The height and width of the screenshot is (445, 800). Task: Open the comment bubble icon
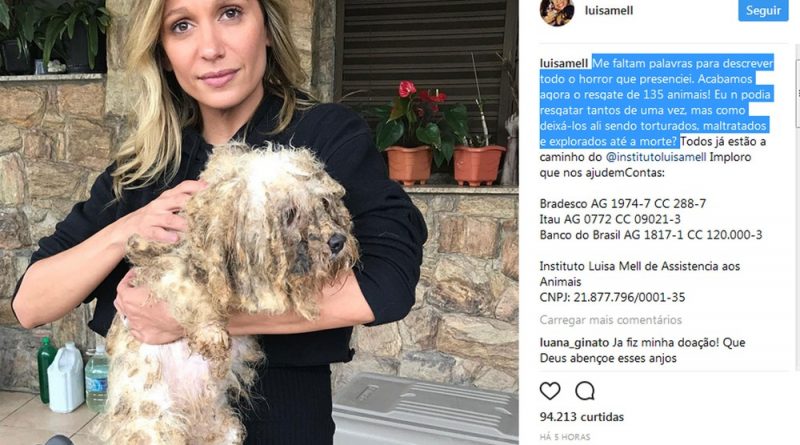[x=585, y=391]
